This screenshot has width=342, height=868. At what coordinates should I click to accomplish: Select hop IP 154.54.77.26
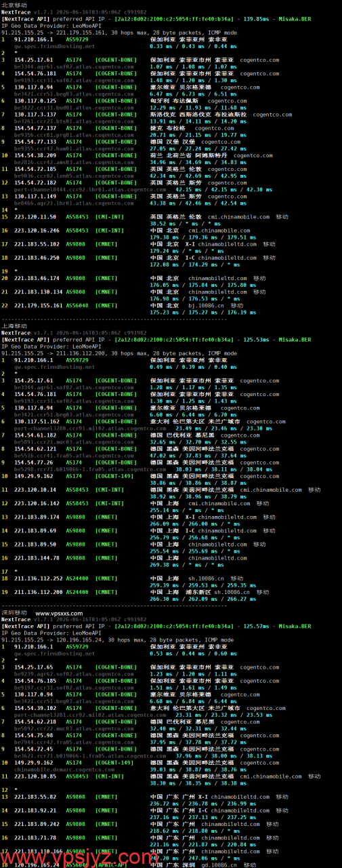tap(33, 462)
